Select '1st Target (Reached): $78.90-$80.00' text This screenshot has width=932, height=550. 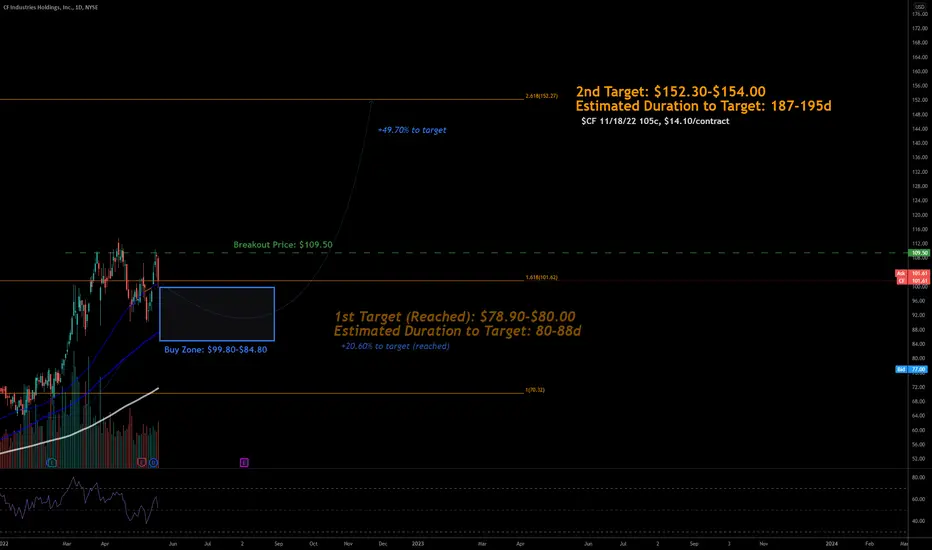tap(455, 316)
